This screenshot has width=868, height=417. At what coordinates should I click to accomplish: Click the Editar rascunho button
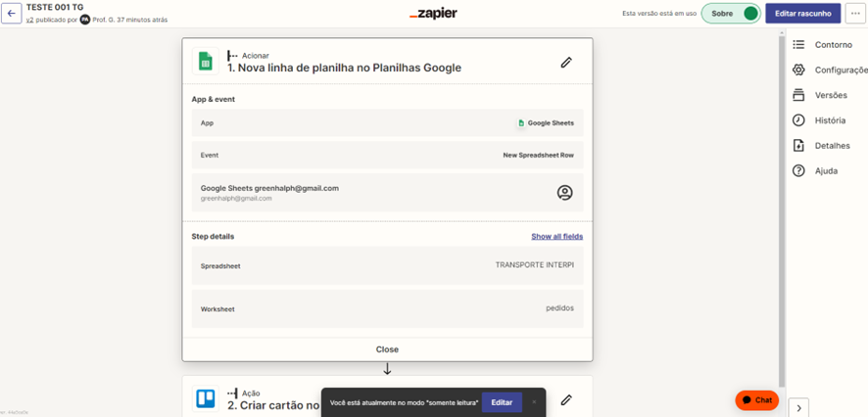(802, 14)
